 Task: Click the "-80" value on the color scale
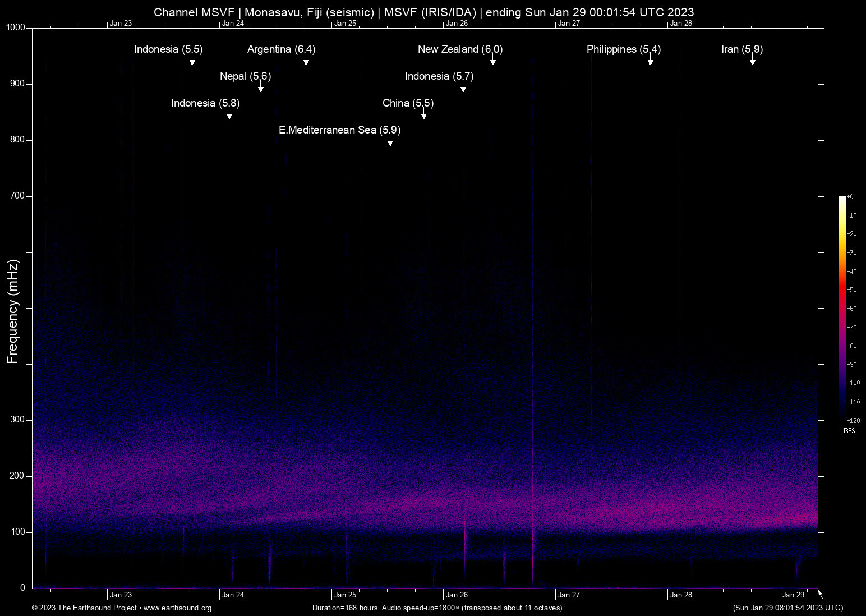(x=851, y=346)
